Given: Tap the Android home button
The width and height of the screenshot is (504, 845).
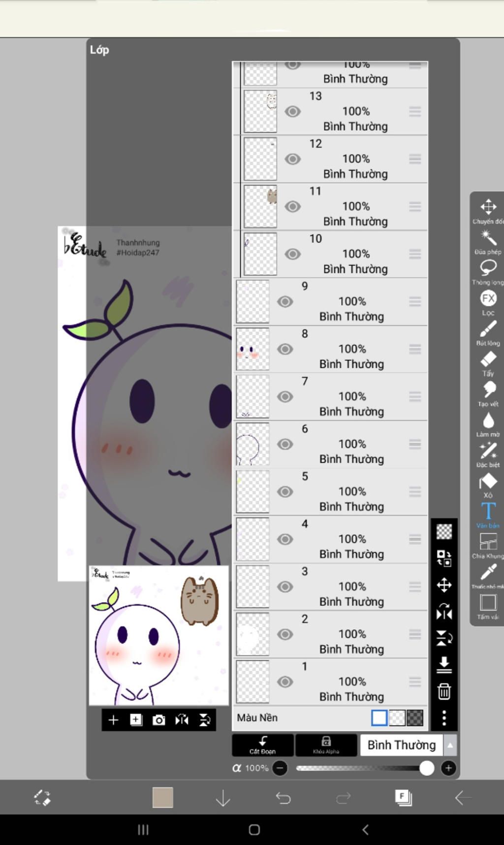Looking at the screenshot, I should click(x=254, y=830).
